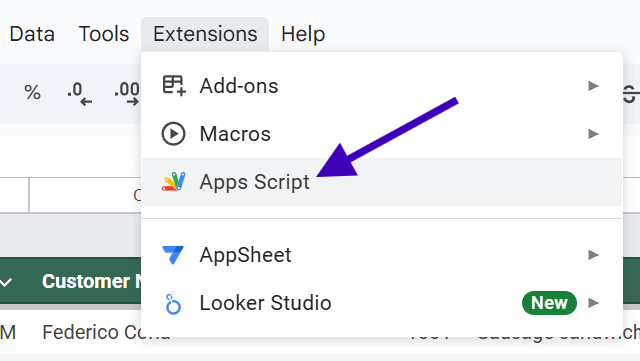Expand the Looker Studio submenu arrow

click(x=593, y=303)
